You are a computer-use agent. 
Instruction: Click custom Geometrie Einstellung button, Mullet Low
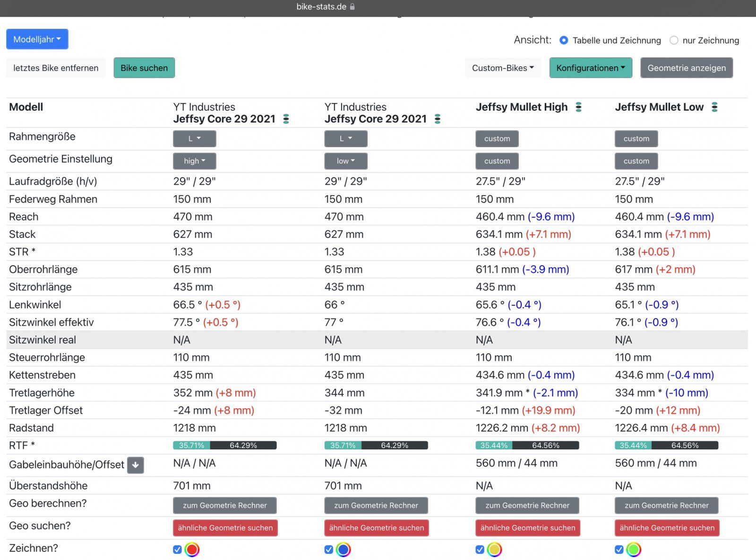point(636,161)
